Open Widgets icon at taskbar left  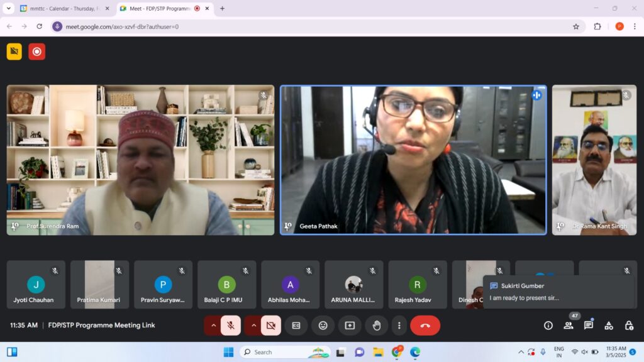tap(12, 352)
